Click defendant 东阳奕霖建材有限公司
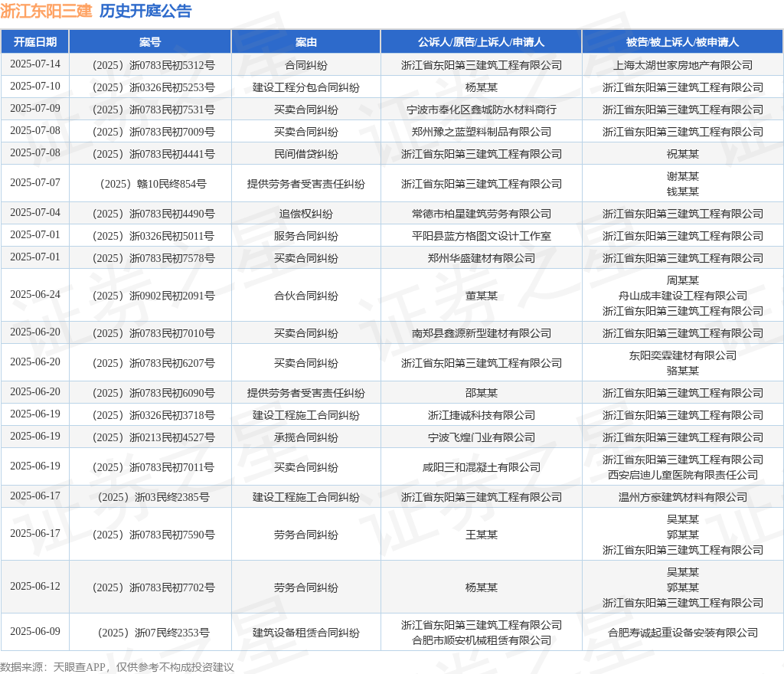The height and width of the screenshot is (674, 784). coord(682,355)
